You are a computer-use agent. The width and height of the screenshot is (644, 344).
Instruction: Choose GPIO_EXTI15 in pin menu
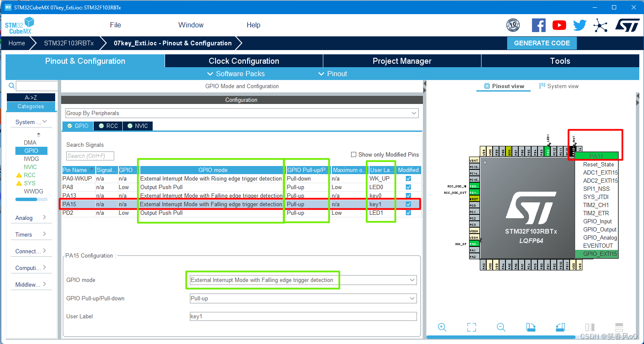point(600,254)
